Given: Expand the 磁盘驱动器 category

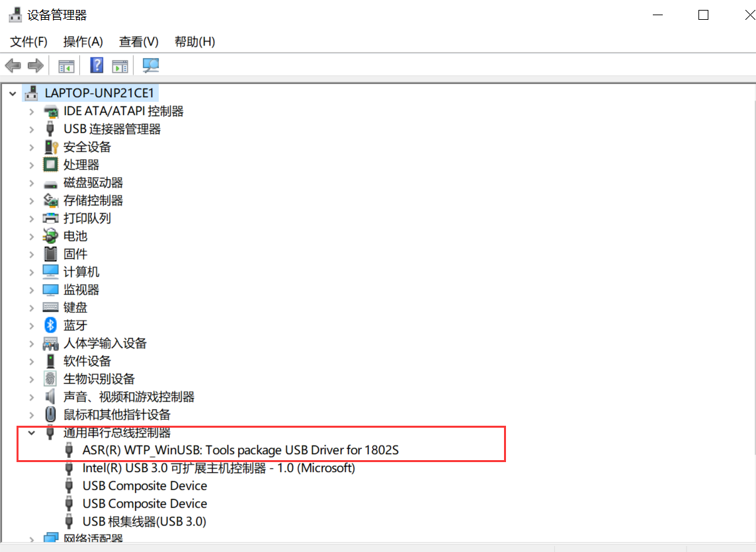Looking at the screenshot, I should [x=31, y=182].
